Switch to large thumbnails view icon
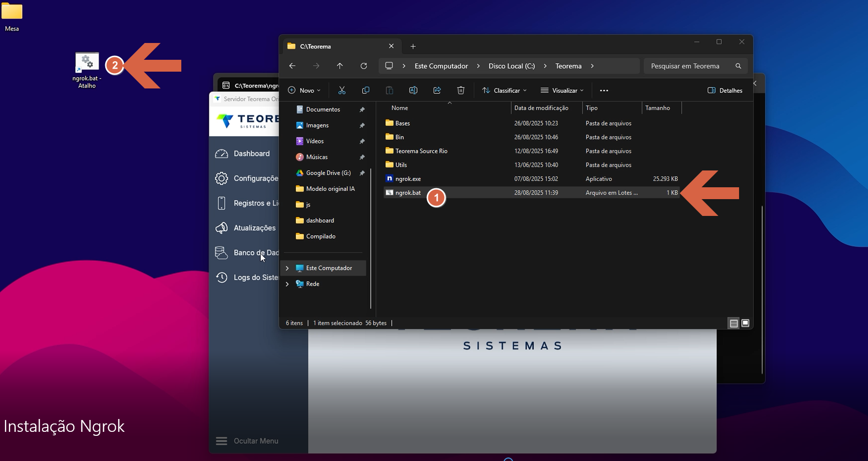The image size is (868, 461). coord(745,323)
